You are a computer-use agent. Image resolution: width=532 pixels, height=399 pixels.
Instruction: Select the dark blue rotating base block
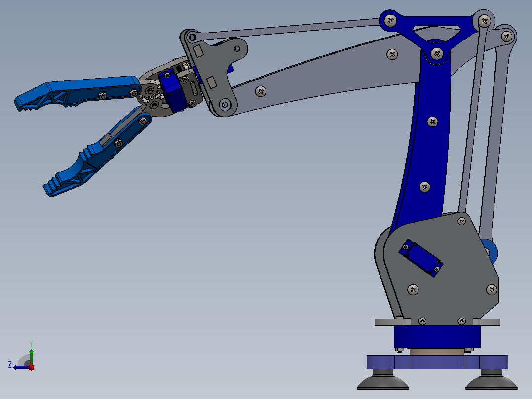point(437,336)
